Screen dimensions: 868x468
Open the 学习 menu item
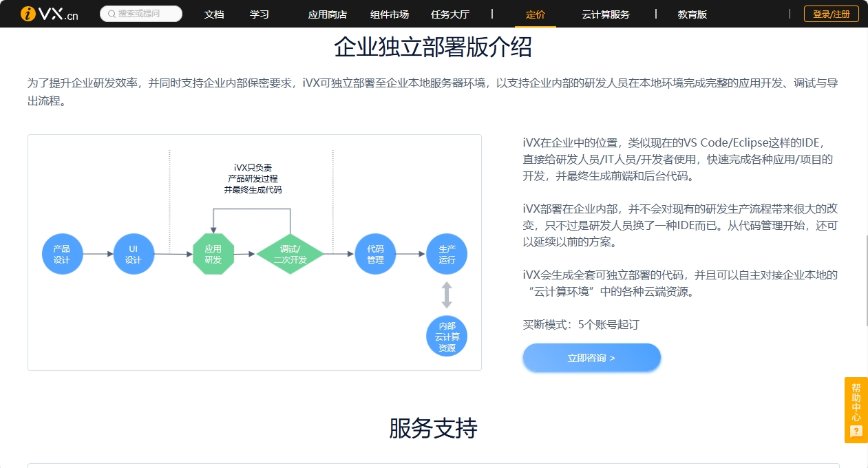[260, 14]
